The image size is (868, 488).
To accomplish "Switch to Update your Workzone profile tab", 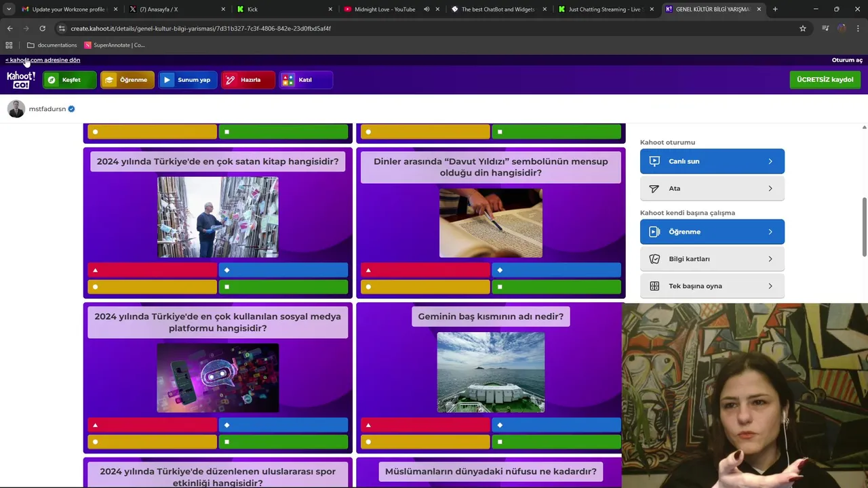I will coord(69,9).
